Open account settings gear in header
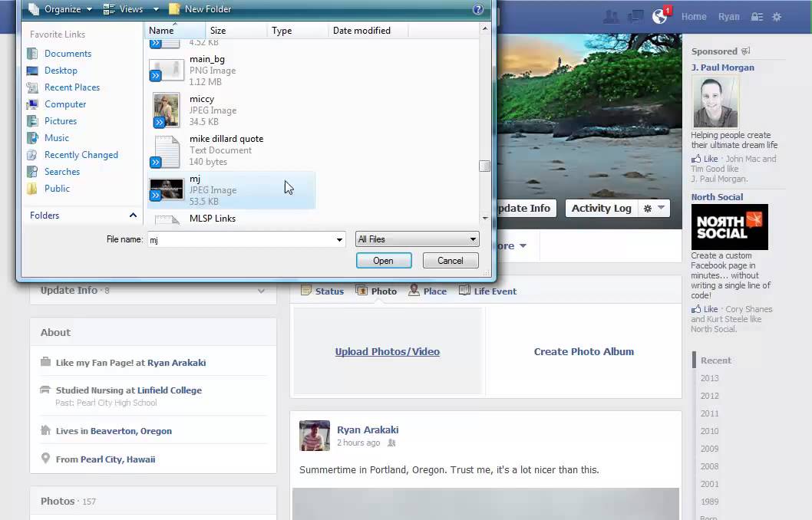The width and height of the screenshot is (812, 520). (777, 17)
